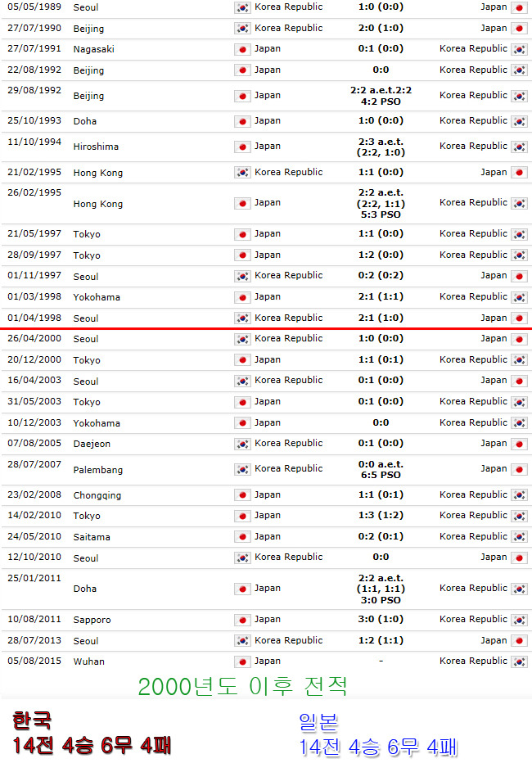
Task: Select the 2:3 a.e.t. score for Hiroshima 1994
Action: (x=381, y=142)
